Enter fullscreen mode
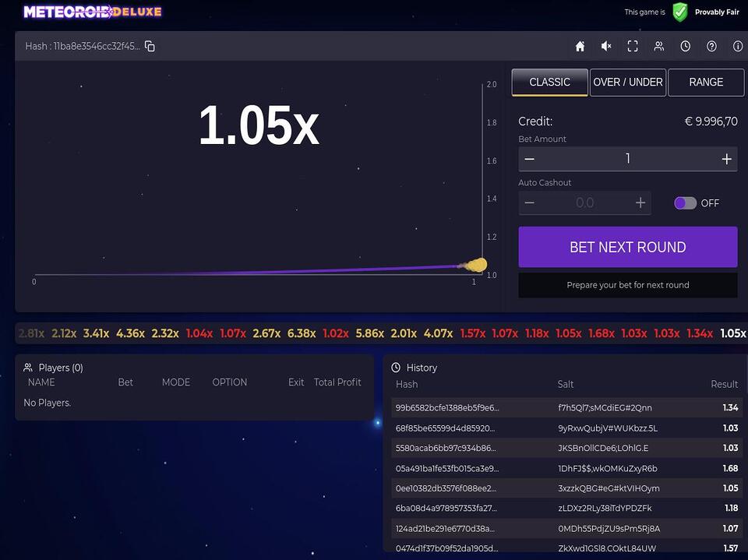The width and height of the screenshot is (748, 560). coord(633,46)
